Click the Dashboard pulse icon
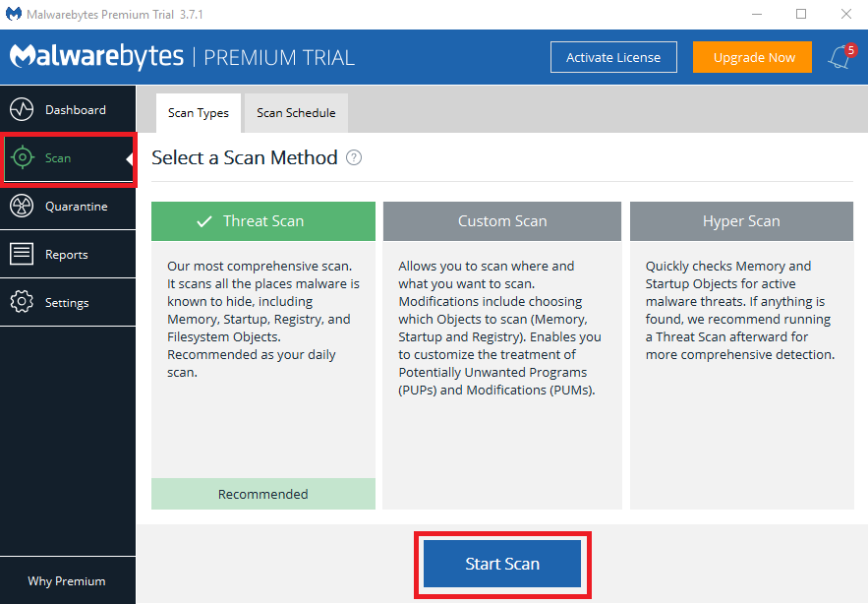Viewport: 868px width, 604px height. click(x=22, y=109)
